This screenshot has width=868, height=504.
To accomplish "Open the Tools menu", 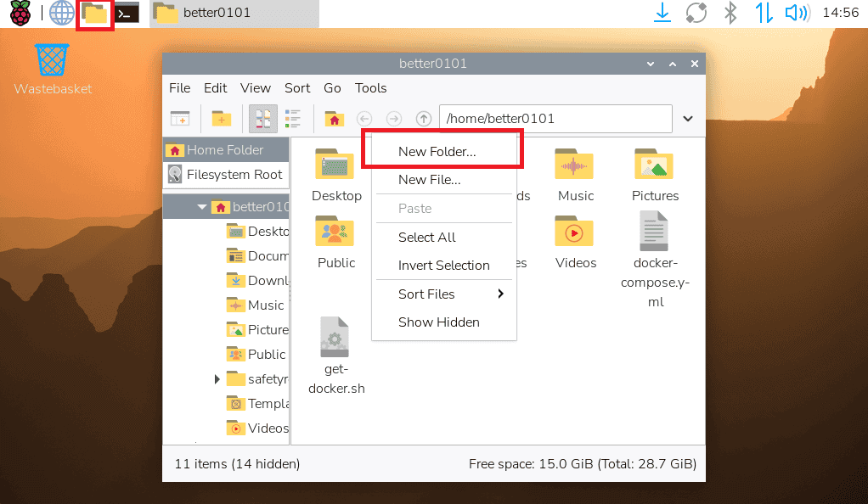I will [x=370, y=87].
